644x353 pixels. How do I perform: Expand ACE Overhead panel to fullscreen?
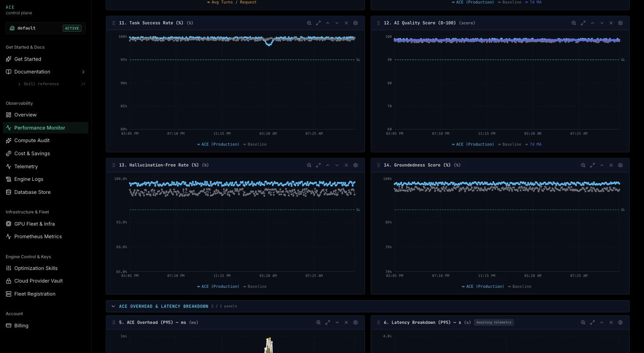(x=328, y=323)
